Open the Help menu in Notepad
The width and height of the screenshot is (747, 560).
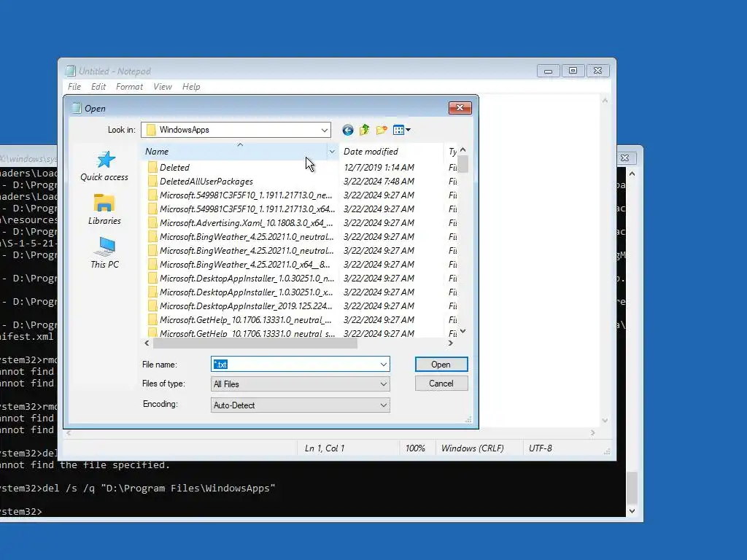(191, 87)
